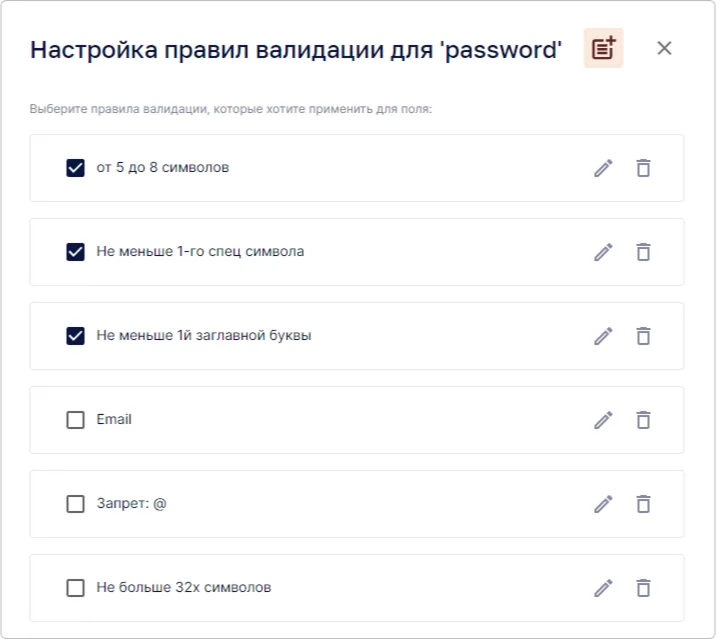Edit the 'Не меньше 1й заглавной буквы' rule
Screen dimensions: 716x639
[x=603, y=336]
